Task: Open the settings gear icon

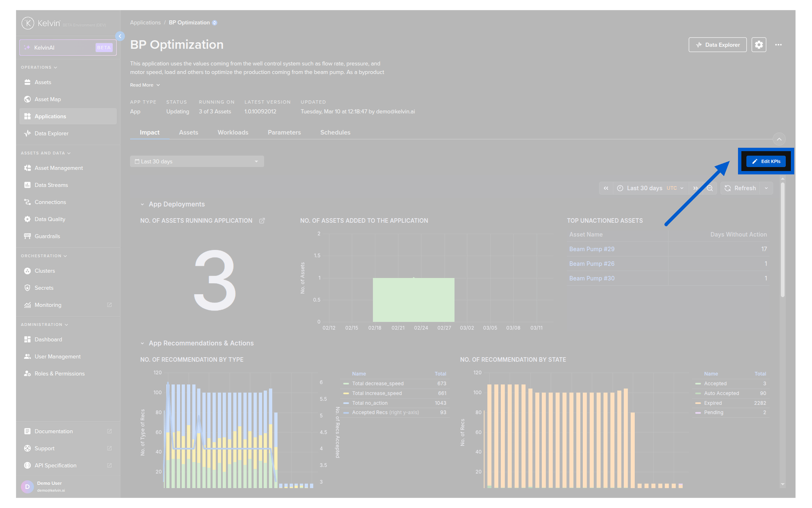Action: click(x=759, y=44)
